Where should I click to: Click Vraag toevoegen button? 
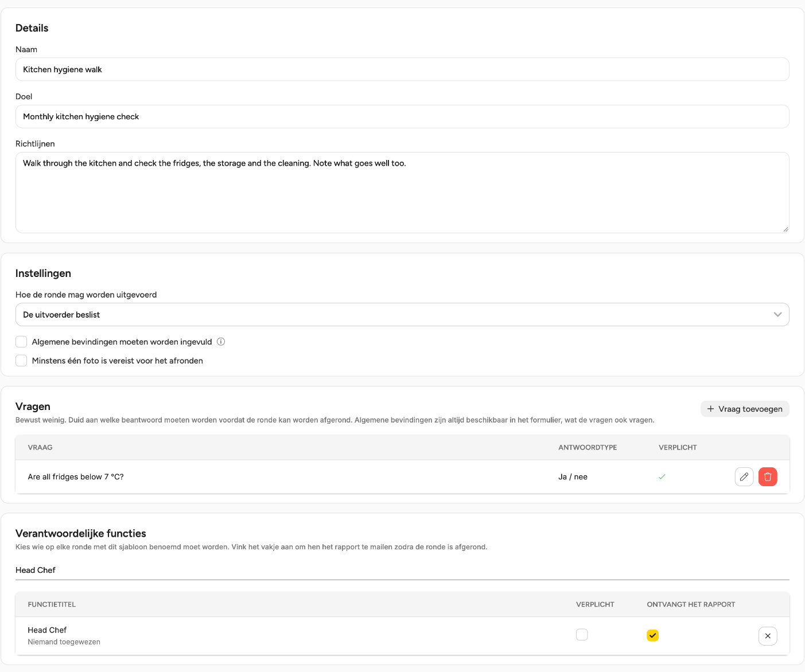click(745, 409)
